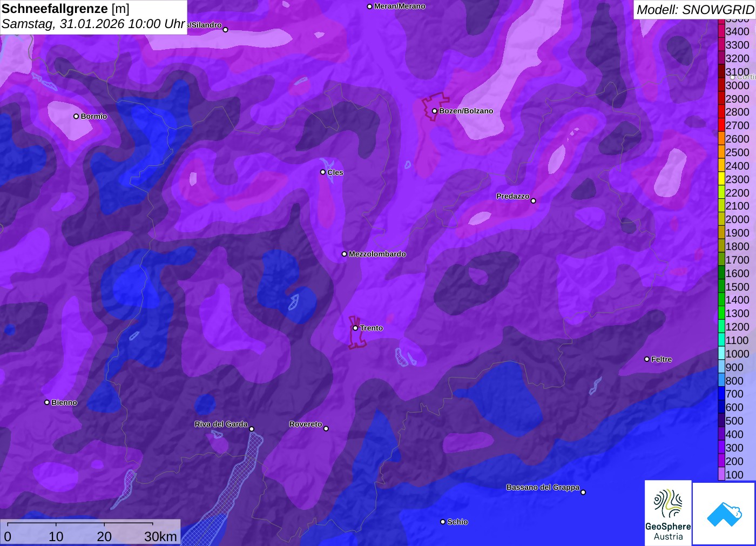Image resolution: width=756 pixels, height=546 pixels.
Task: Click the 100 legend value
Action: [x=734, y=475]
